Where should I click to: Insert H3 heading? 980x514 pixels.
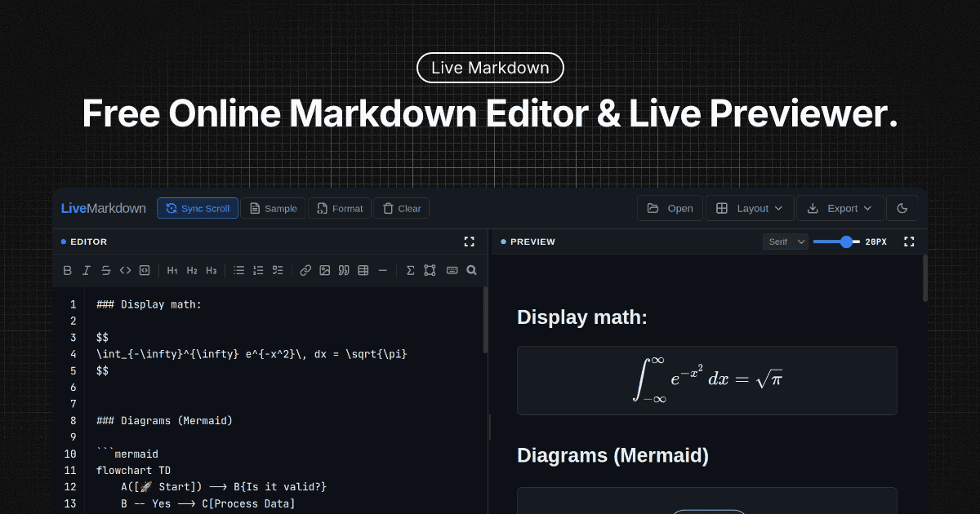(212, 270)
